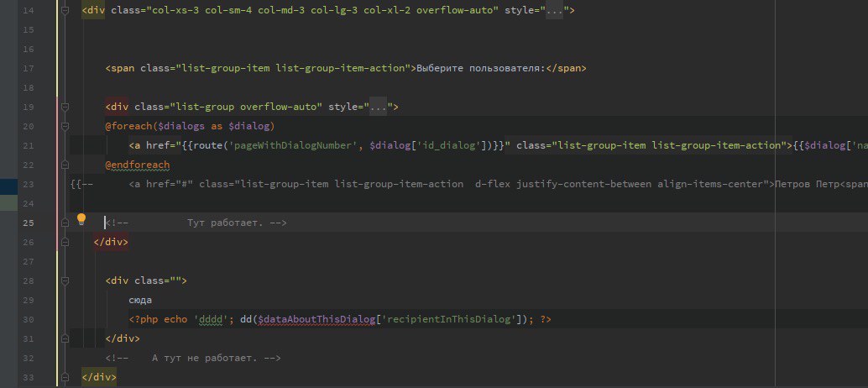Click the closing </div> tag on line 33

[x=99, y=377]
